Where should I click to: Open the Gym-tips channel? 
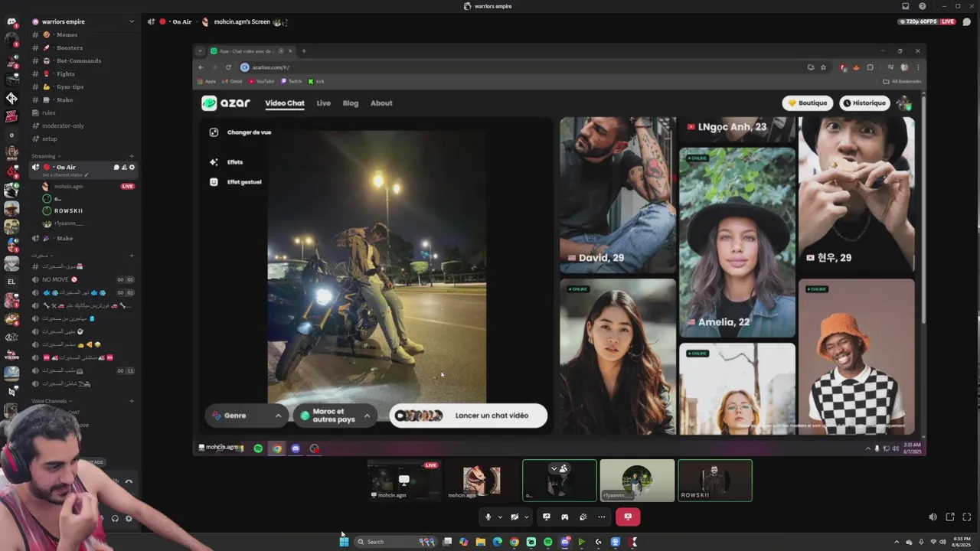tap(83, 86)
